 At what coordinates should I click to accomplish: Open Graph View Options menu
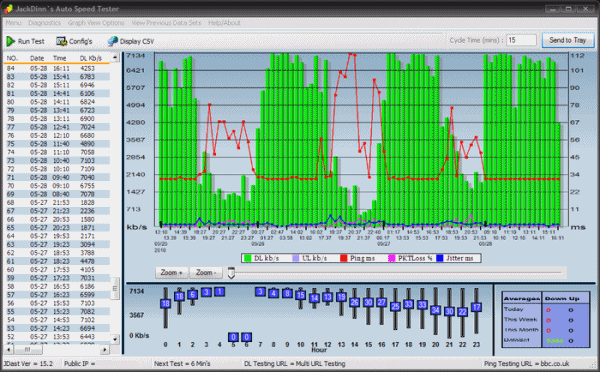point(96,23)
